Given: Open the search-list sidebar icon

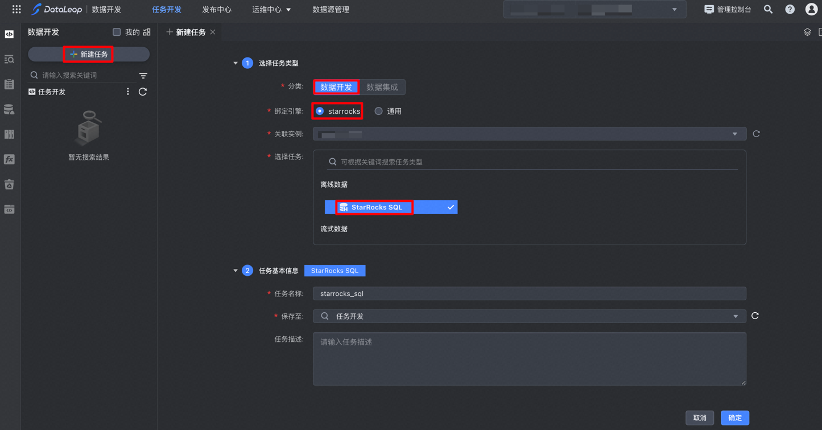Looking at the screenshot, I should (x=9, y=59).
